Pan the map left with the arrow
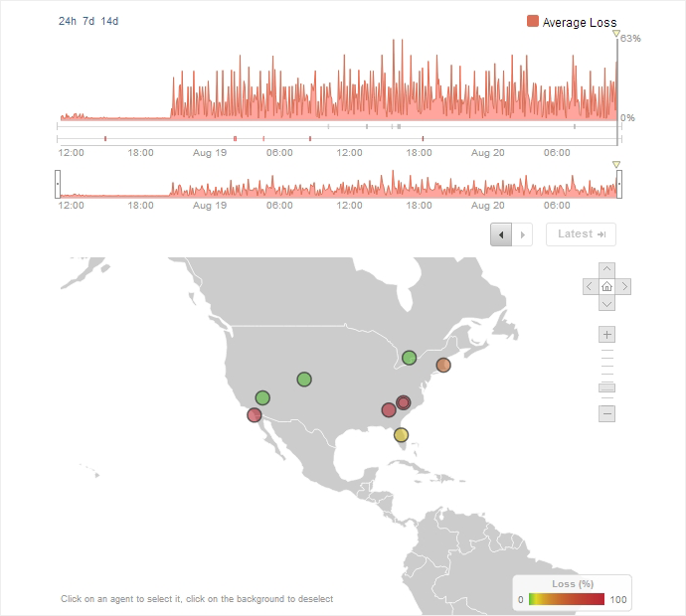686x616 pixels. (590, 286)
